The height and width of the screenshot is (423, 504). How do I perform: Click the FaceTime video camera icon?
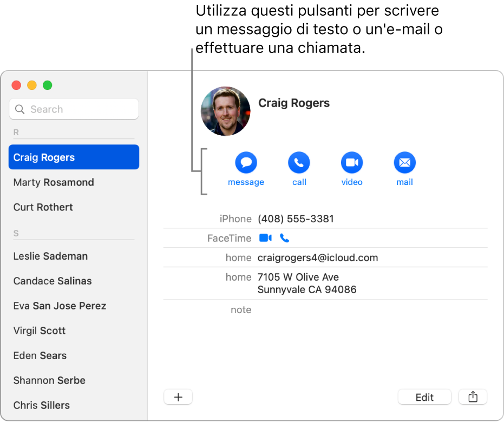(265, 238)
